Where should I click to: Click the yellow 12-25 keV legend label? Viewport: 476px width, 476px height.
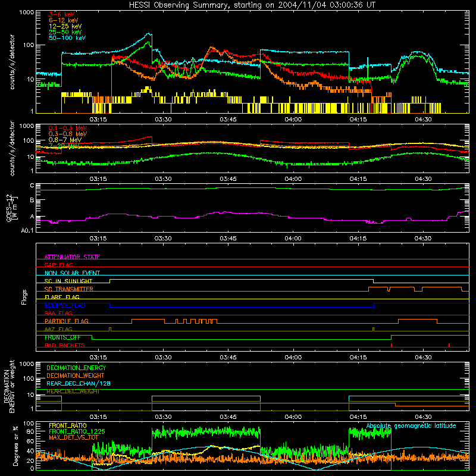tap(65, 26)
